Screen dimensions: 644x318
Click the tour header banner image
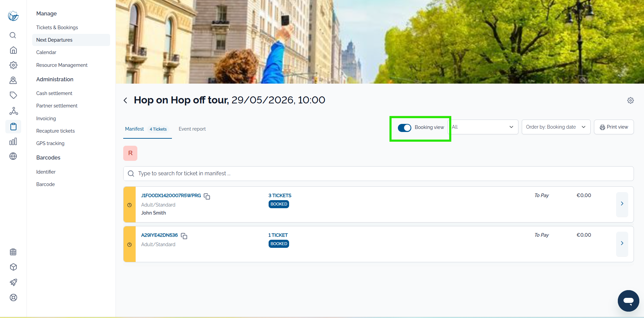tap(380, 42)
